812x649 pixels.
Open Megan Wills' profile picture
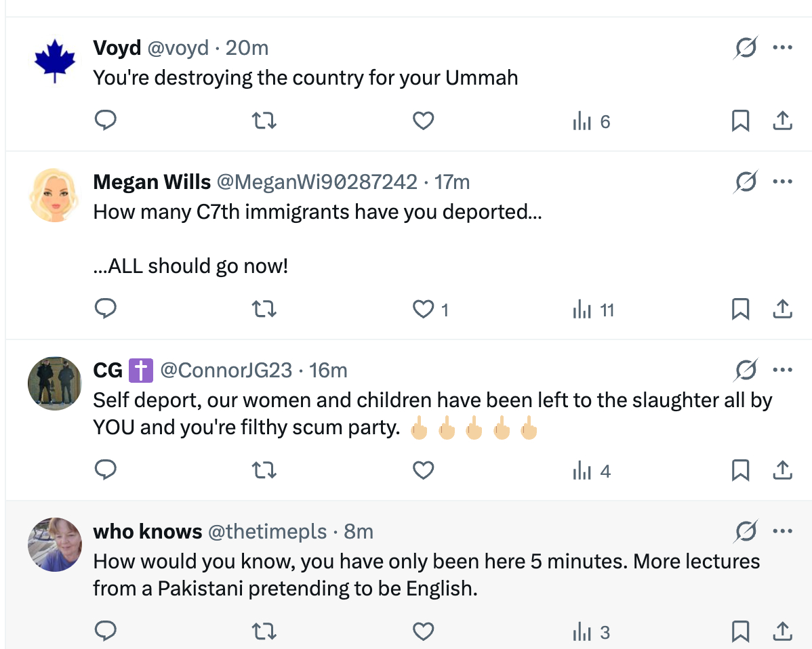[x=55, y=195]
